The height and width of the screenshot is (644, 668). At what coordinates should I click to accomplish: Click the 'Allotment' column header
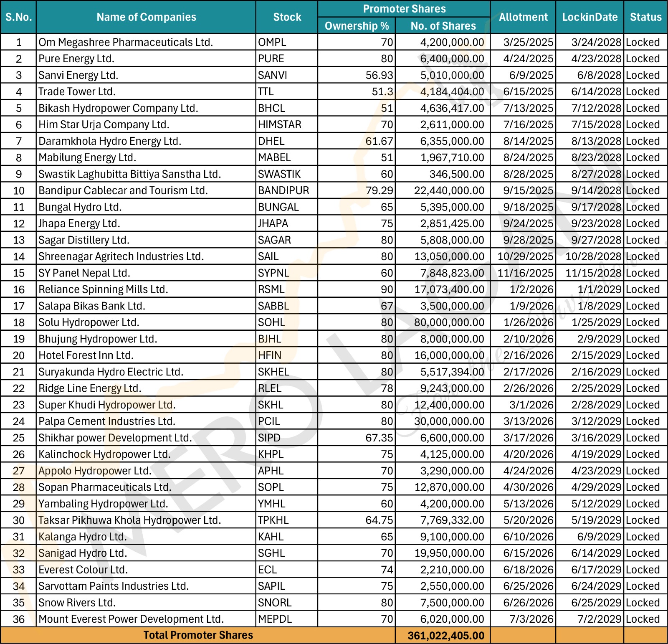(523, 17)
